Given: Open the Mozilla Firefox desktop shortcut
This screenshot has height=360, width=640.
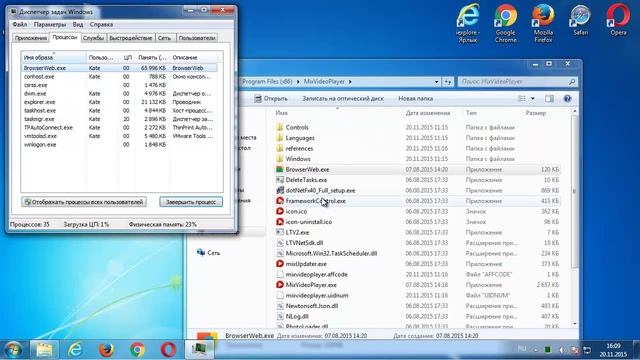Looking at the screenshot, I should pyautogui.click(x=543, y=23).
